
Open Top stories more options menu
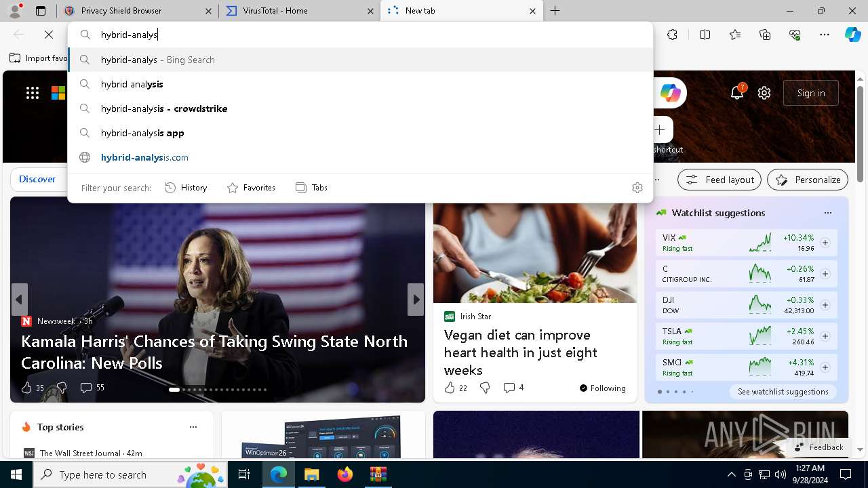[193, 427]
